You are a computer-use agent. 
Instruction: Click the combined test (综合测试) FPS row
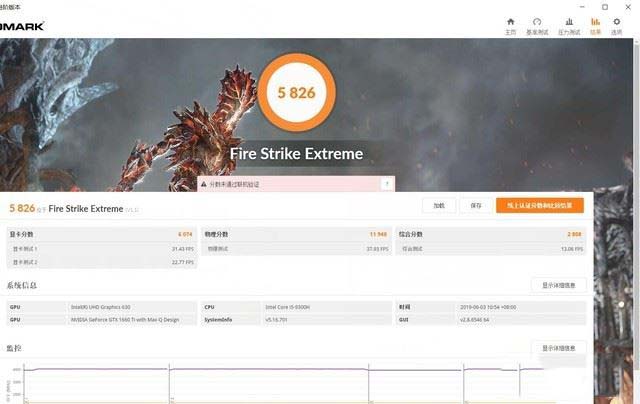[491, 249]
